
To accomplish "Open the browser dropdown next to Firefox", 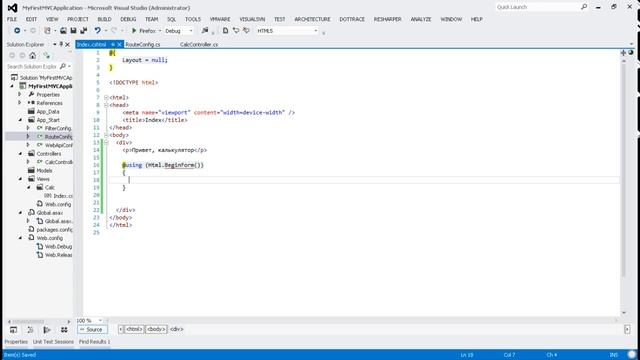I will 160,31.
